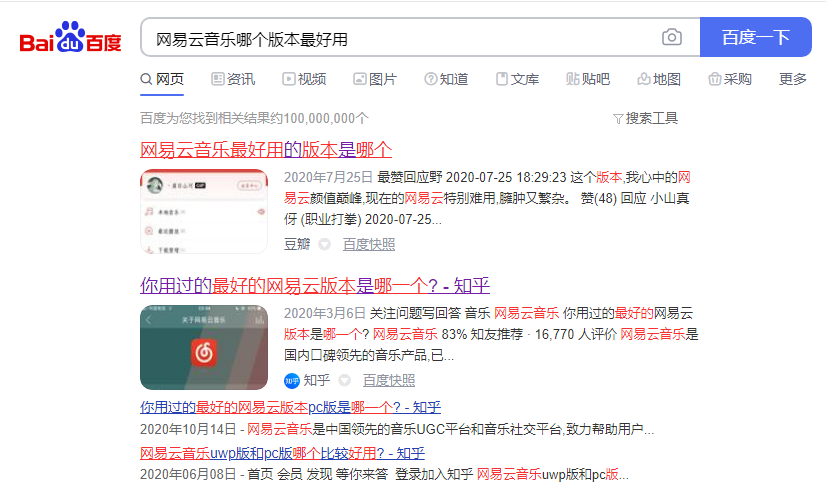Open 百度快照 for the Zhihu result
This screenshot has height=490, width=826.
click(x=389, y=380)
